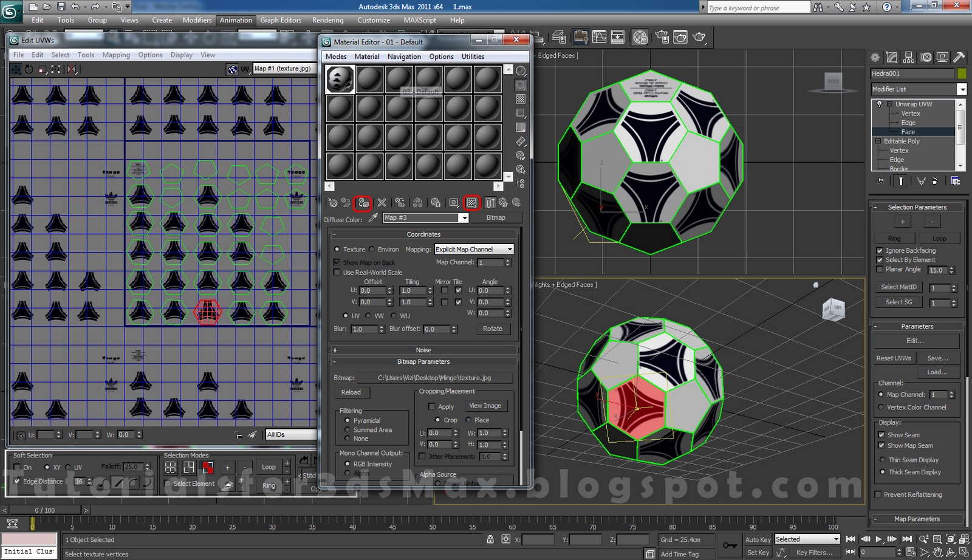The image size is (972, 560).
Task: Click Go to Parent icon
Action: tap(503, 203)
